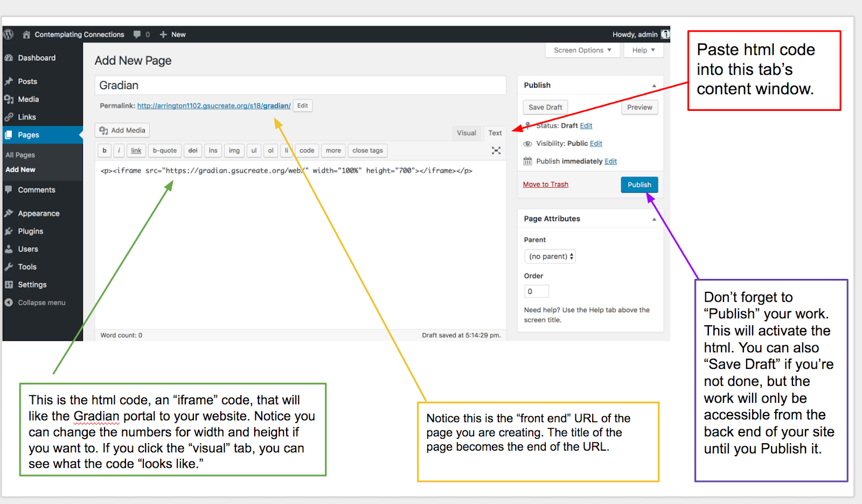The width and height of the screenshot is (862, 504).
Task: Click the Comments icon in sidebar
Action: point(9,190)
